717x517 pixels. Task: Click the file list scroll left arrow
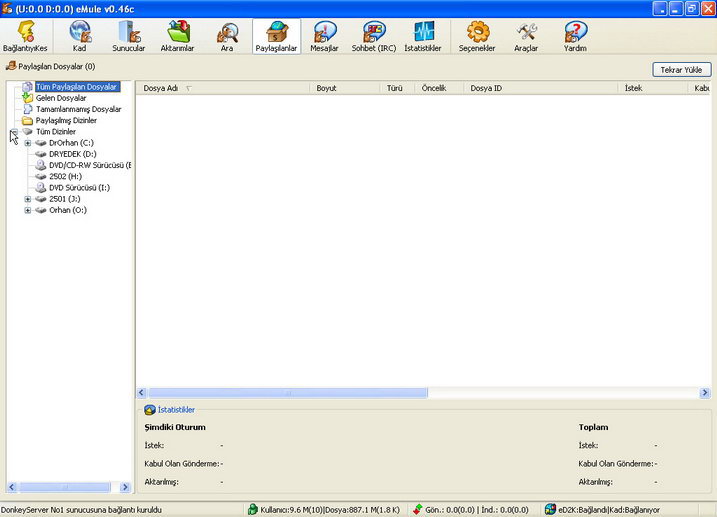tap(142, 393)
